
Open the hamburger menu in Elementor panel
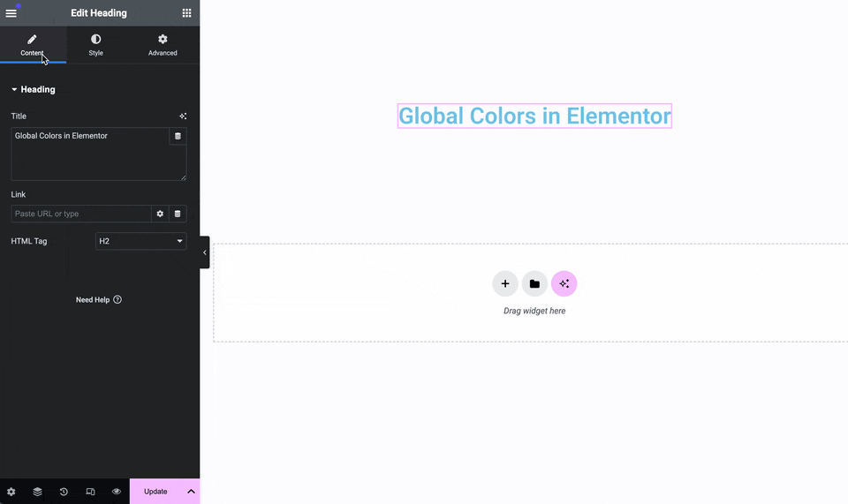pyautogui.click(x=11, y=13)
